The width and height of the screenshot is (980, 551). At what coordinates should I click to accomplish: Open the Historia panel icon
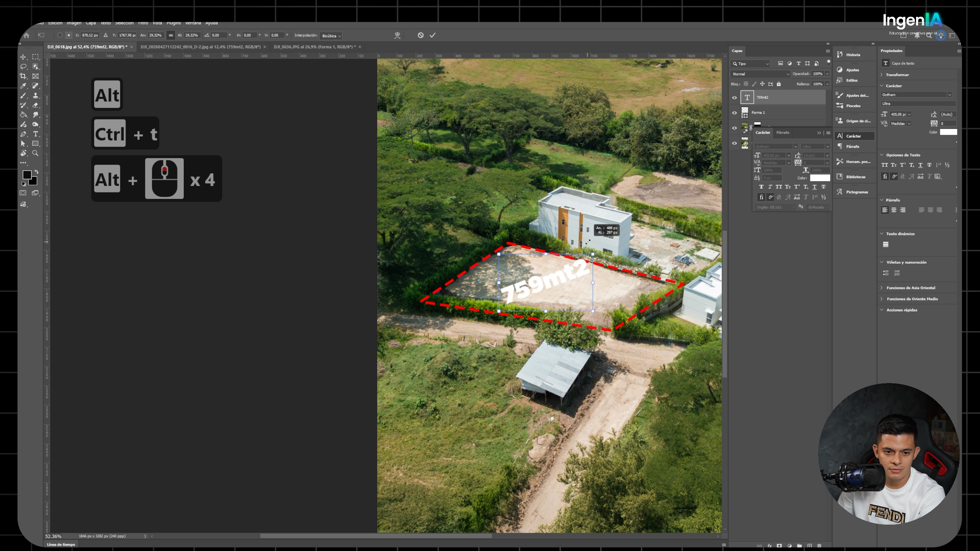tap(840, 55)
